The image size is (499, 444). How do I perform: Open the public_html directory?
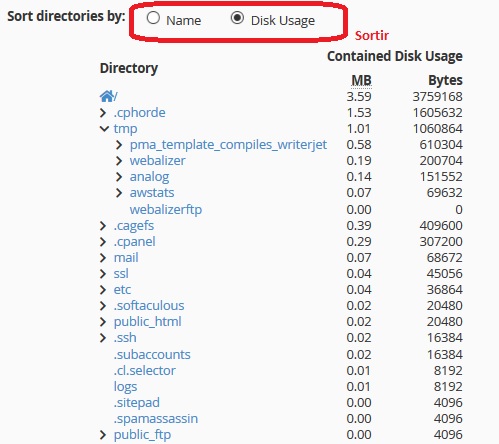(147, 322)
